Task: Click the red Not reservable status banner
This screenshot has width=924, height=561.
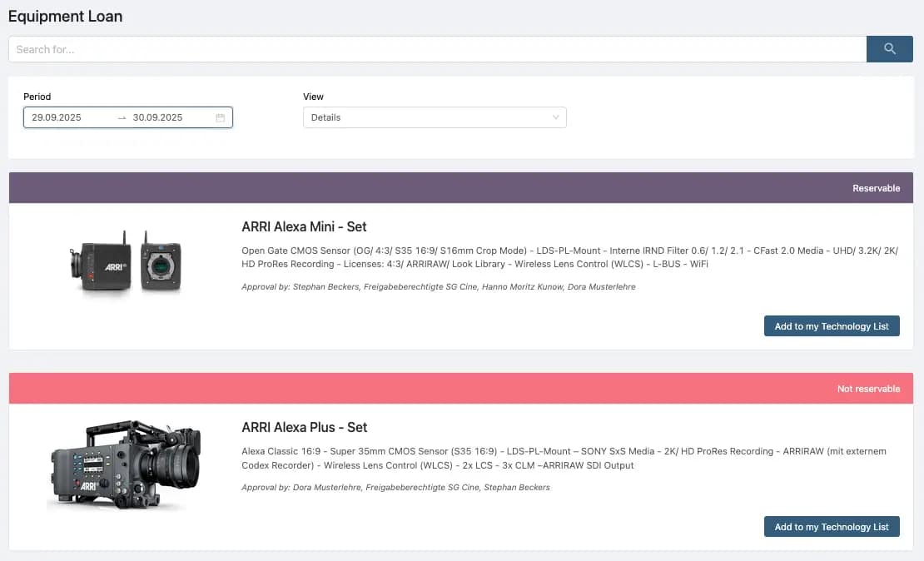Action: 460,389
